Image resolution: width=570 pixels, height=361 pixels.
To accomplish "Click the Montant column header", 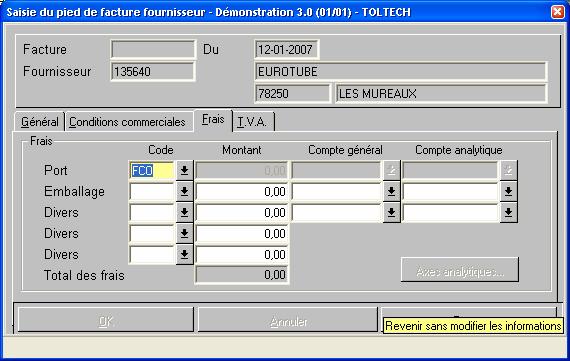I will (241, 150).
